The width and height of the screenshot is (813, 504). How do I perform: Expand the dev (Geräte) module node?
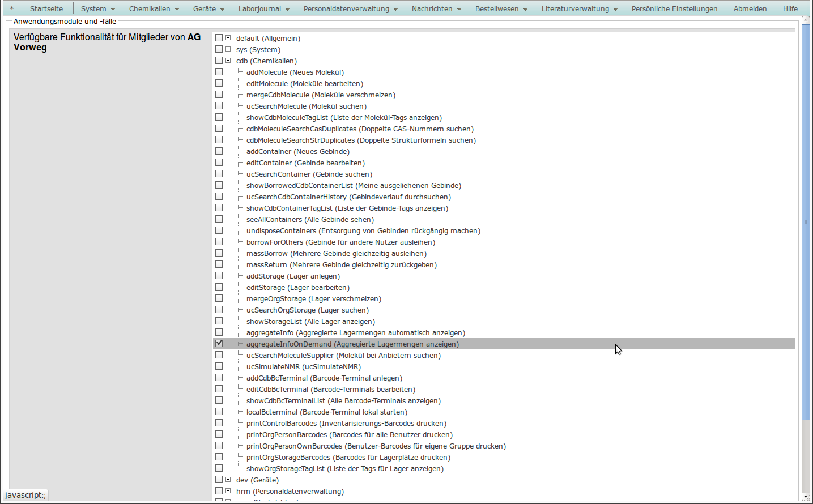pyautogui.click(x=228, y=480)
